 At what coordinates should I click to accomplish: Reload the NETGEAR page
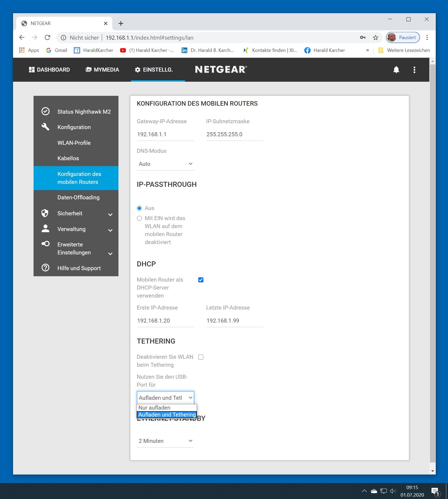(47, 38)
